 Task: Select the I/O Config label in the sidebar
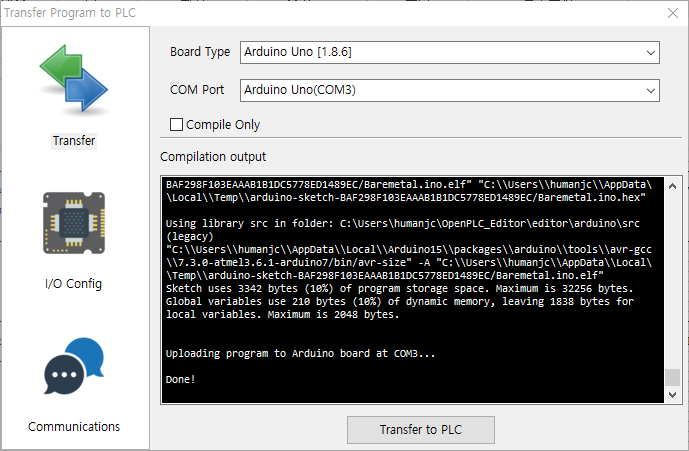click(x=73, y=284)
